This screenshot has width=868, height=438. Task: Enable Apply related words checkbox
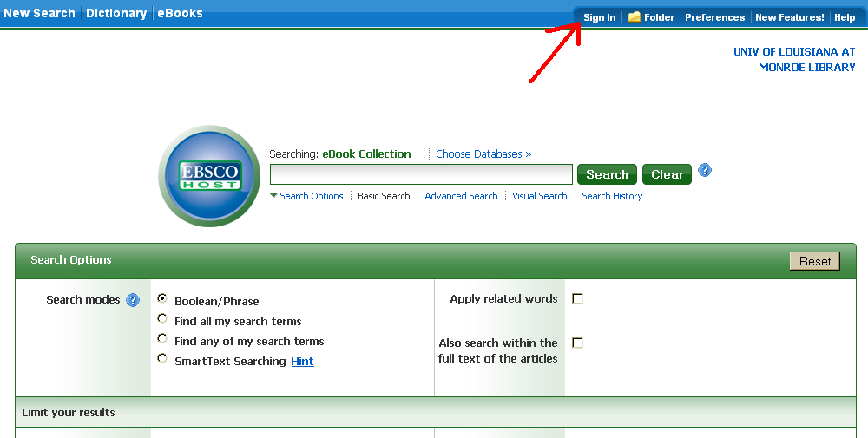(577, 298)
